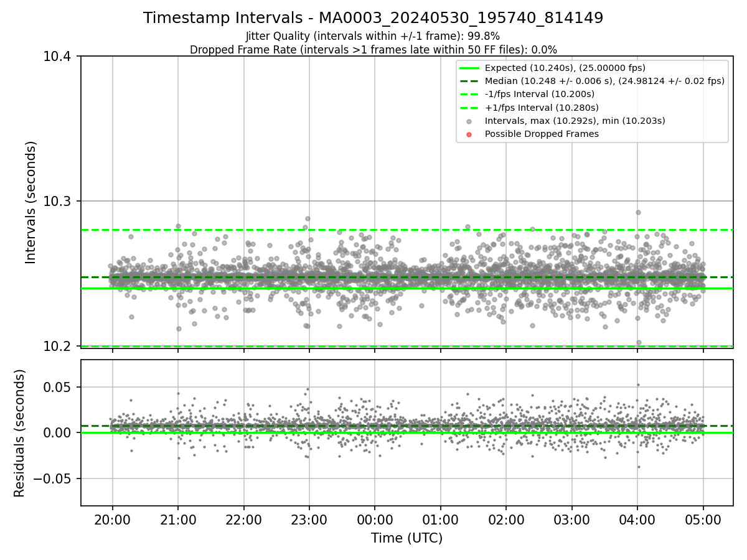Click the 'Intervals (seconds)' y-axis label

pyautogui.click(x=31, y=202)
